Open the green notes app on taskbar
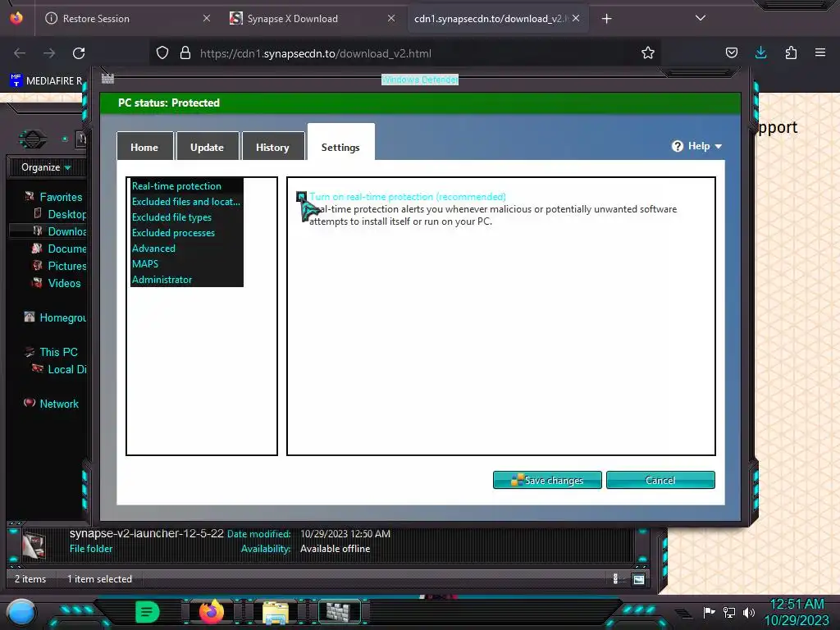 [147, 611]
